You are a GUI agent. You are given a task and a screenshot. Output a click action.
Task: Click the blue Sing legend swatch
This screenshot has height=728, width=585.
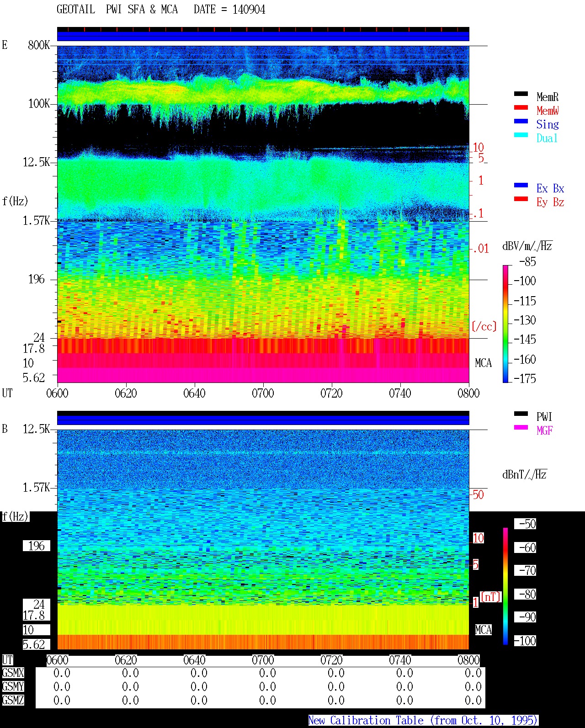521,121
